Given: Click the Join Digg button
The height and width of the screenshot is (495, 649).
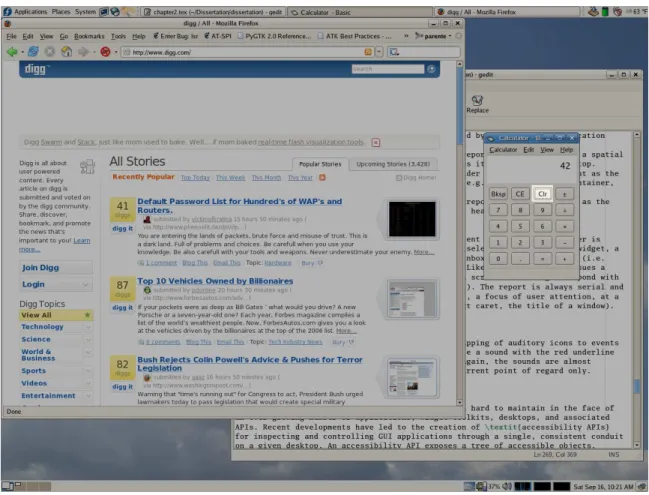Looking at the screenshot, I should [x=56, y=268].
